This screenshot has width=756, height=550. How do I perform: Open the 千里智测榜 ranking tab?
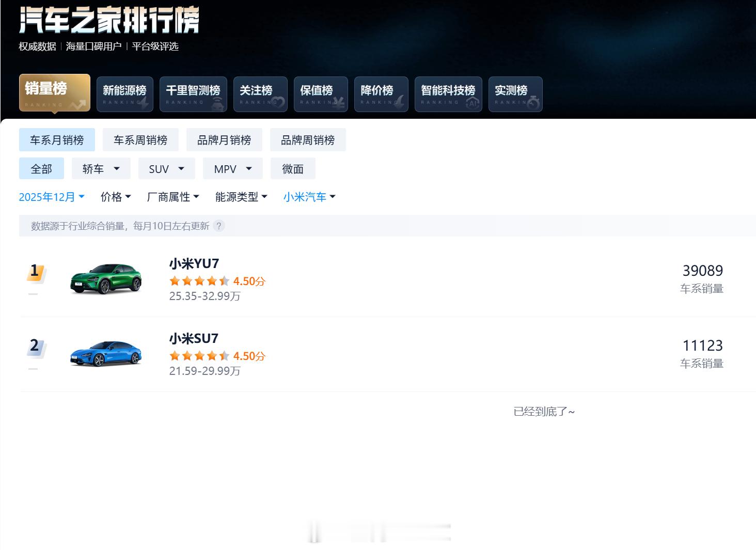point(193,94)
